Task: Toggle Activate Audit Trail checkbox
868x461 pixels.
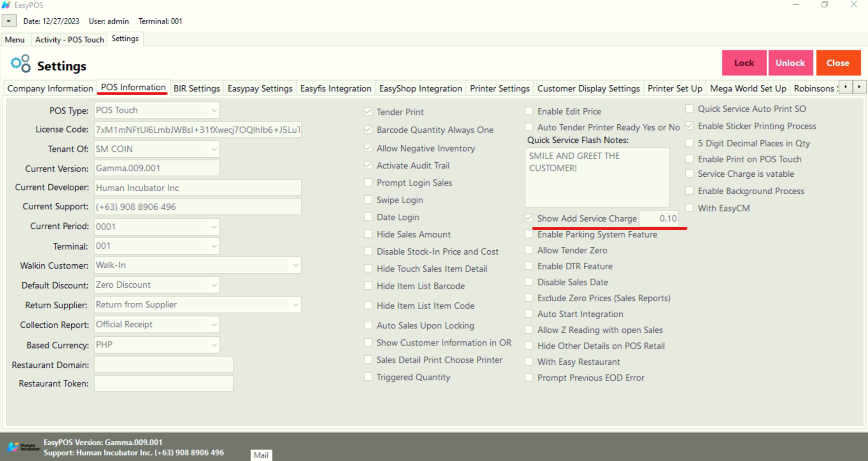Action: click(368, 165)
